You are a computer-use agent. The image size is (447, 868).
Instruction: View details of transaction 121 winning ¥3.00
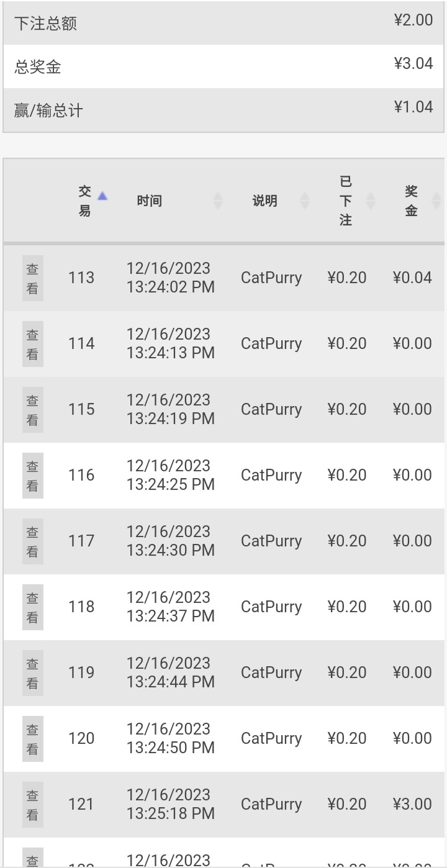pos(33,805)
